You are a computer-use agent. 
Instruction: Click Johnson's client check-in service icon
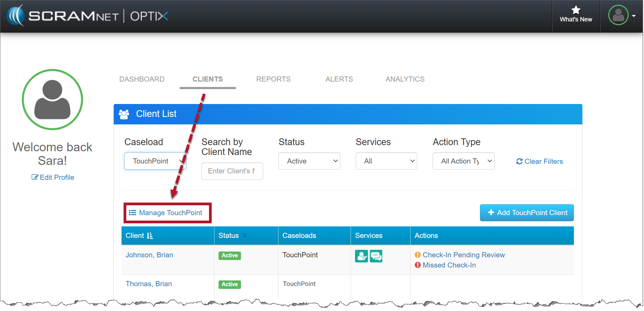click(361, 256)
